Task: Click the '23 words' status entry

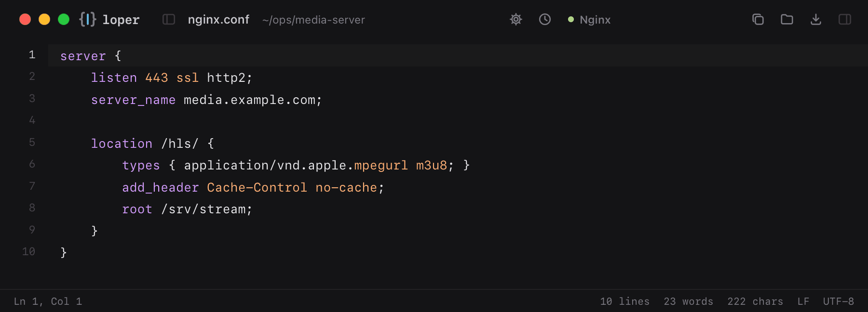Action: tap(688, 301)
